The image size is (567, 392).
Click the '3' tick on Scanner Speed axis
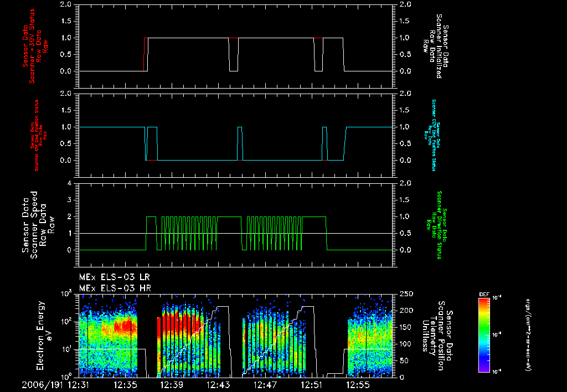tap(70, 200)
